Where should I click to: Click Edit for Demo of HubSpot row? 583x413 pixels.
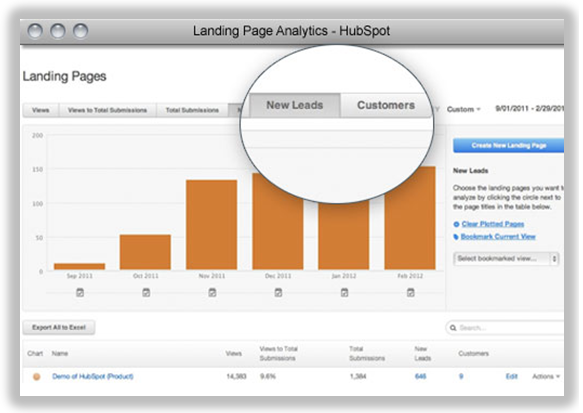click(512, 376)
